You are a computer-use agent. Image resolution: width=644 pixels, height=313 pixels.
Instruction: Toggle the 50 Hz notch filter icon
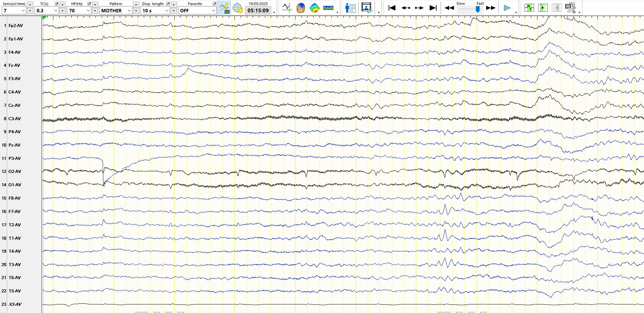[x=225, y=8]
